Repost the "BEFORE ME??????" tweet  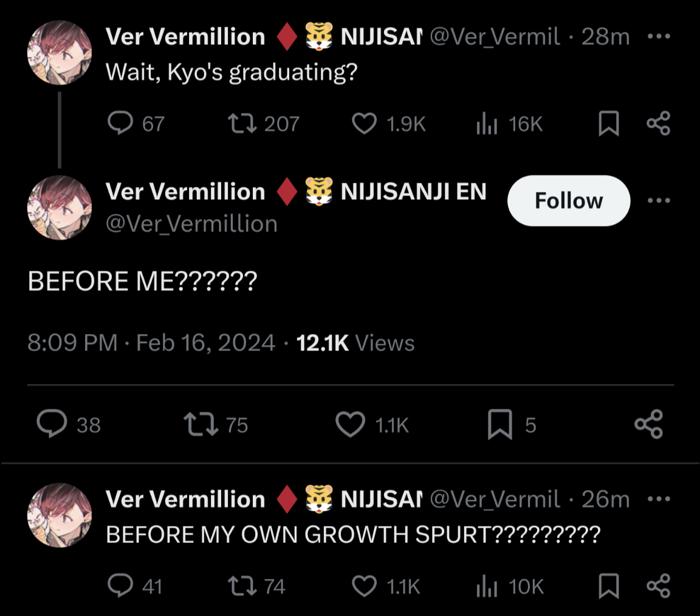click(201, 424)
